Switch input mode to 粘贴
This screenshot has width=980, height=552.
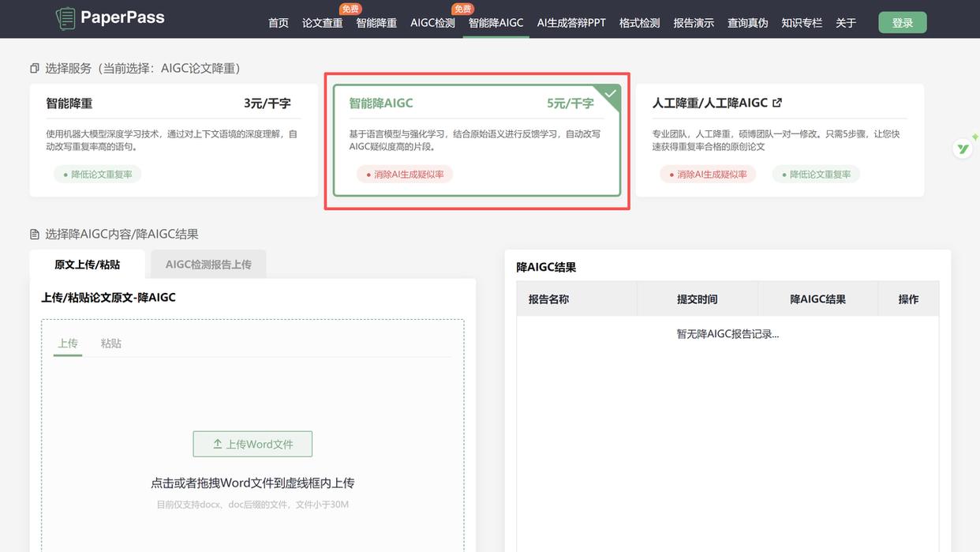111,344
